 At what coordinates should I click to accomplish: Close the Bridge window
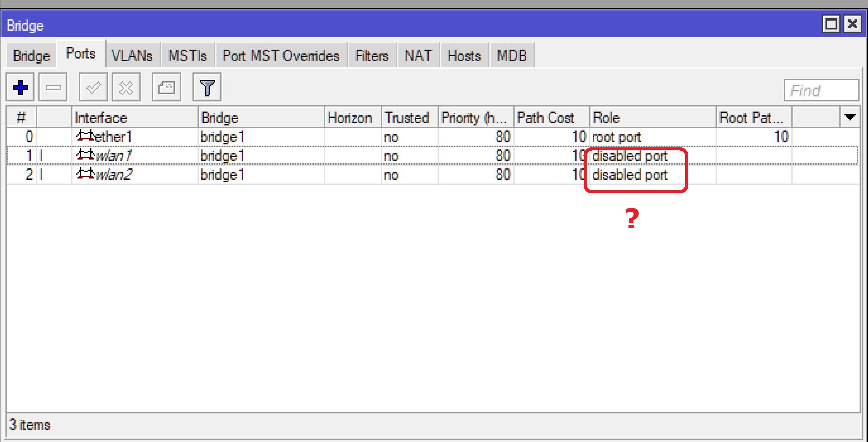pos(852,24)
